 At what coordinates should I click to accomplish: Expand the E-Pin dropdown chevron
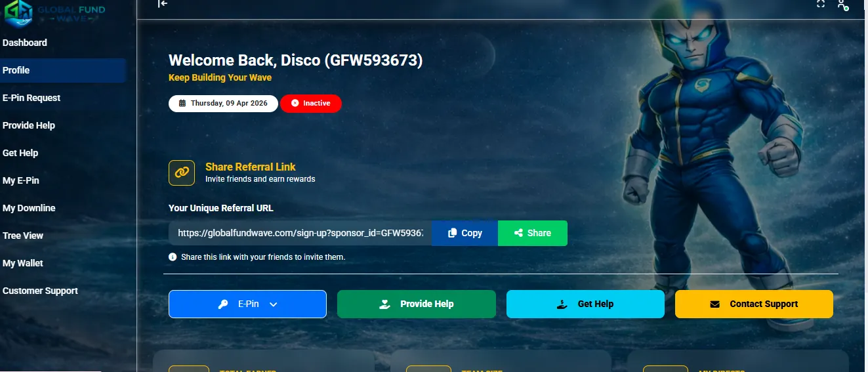(x=274, y=304)
